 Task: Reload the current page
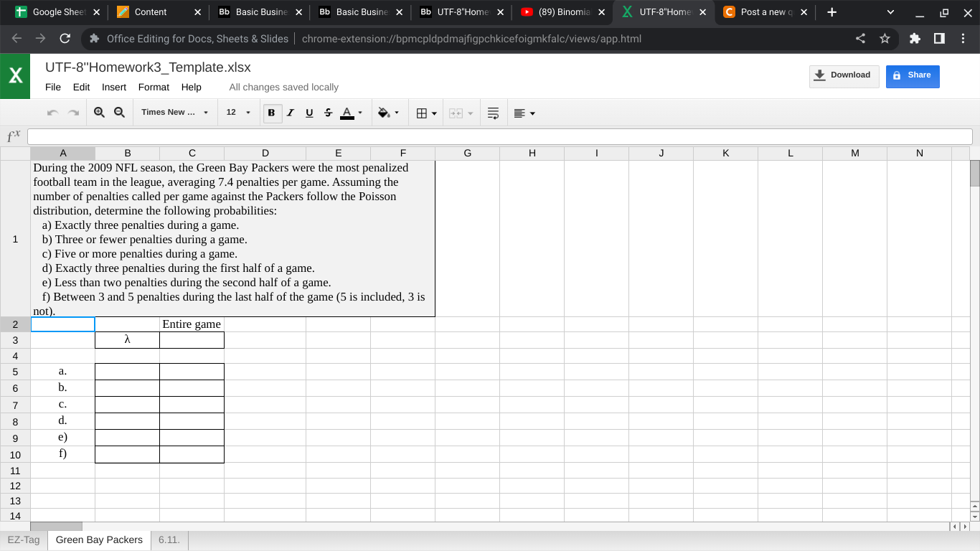[x=65, y=39]
